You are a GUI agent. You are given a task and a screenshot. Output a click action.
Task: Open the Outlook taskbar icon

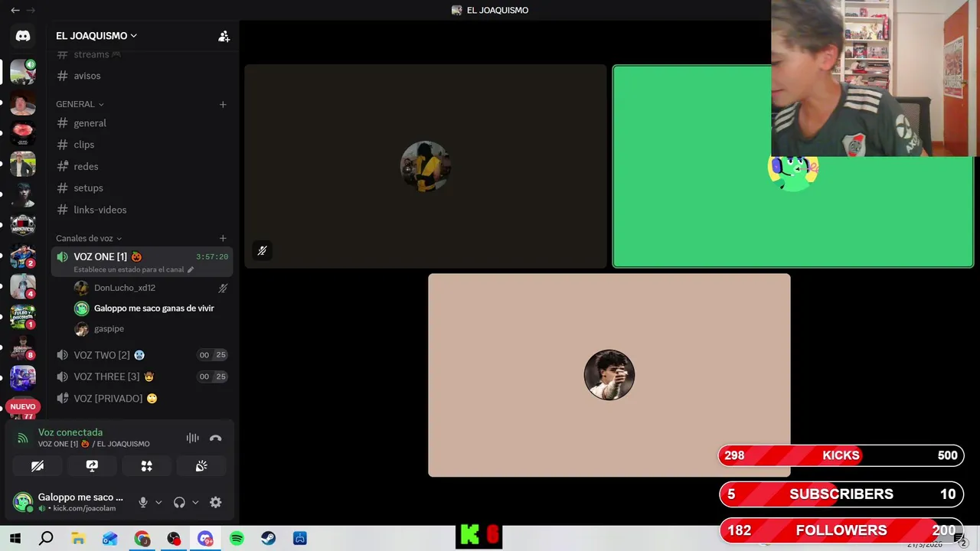tap(110, 539)
